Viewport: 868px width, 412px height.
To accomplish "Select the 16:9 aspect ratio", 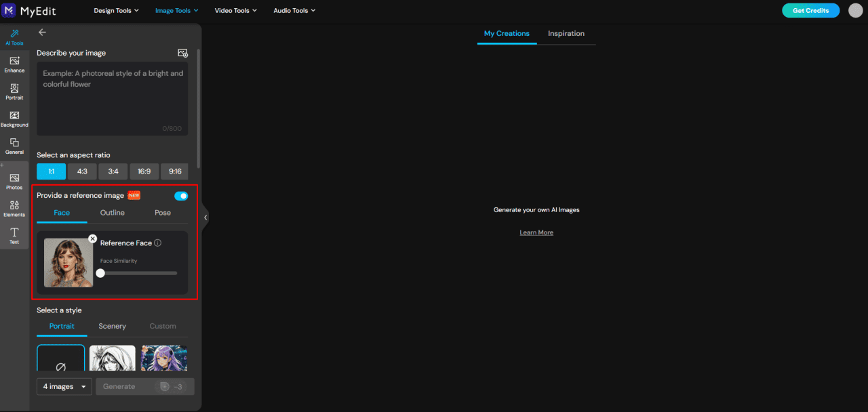I will pyautogui.click(x=144, y=171).
